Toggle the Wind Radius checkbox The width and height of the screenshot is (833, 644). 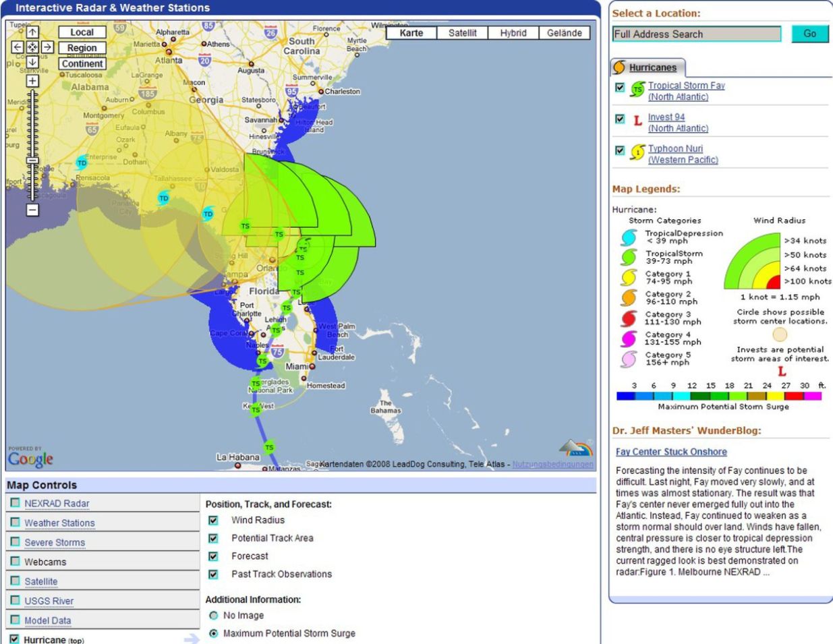tap(213, 521)
